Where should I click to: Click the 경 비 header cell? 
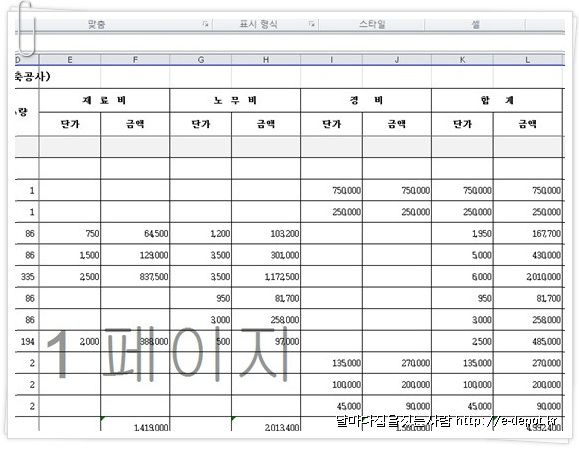pos(366,100)
